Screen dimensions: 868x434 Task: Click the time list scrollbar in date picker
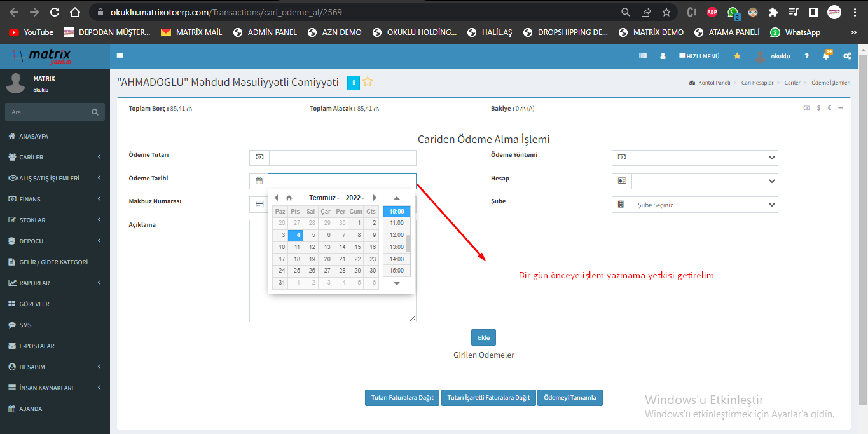coord(408,243)
